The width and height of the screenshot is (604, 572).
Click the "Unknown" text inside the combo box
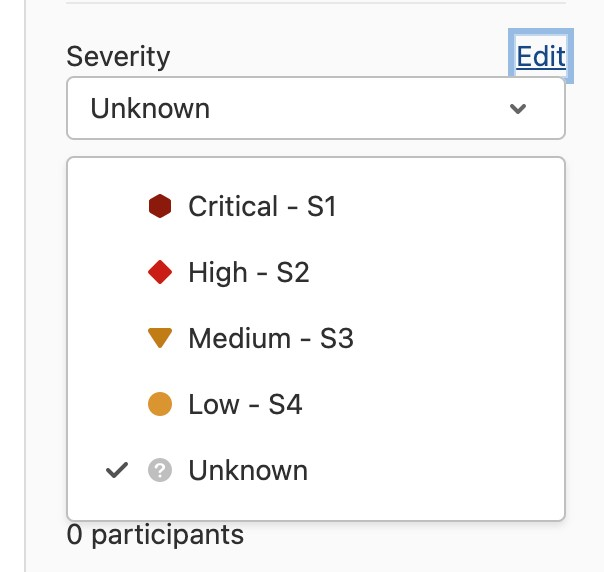pos(150,109)
